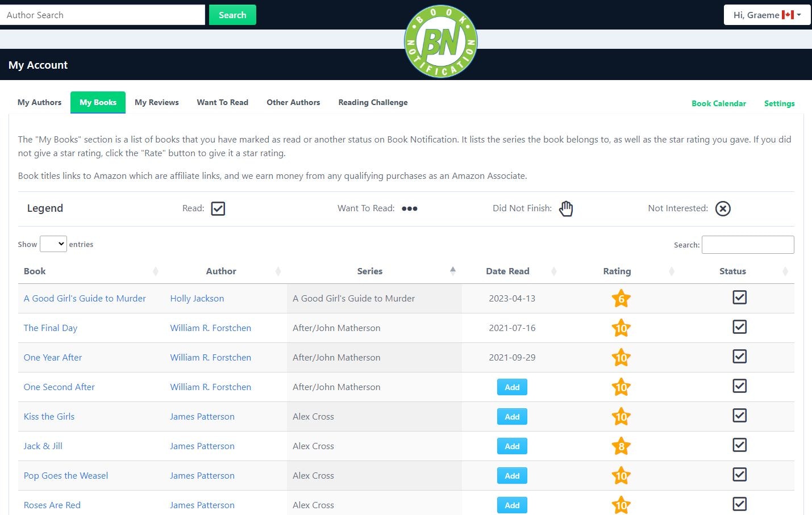Open William R. Forstchen link in One Year After row
This screenshot has width=812, height=515.
pos(210,358)
